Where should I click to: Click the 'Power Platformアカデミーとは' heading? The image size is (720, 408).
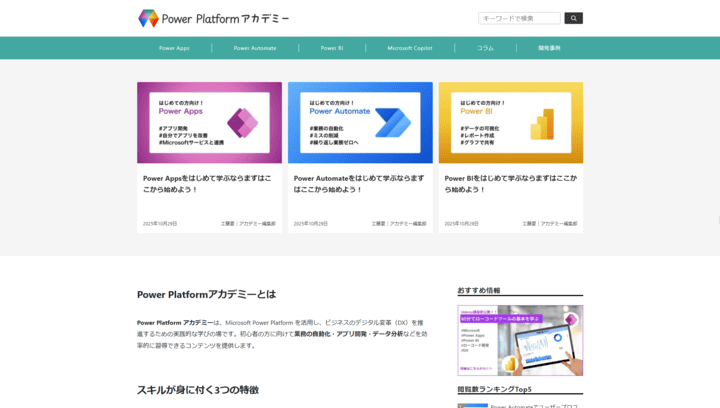pos(206,294)
